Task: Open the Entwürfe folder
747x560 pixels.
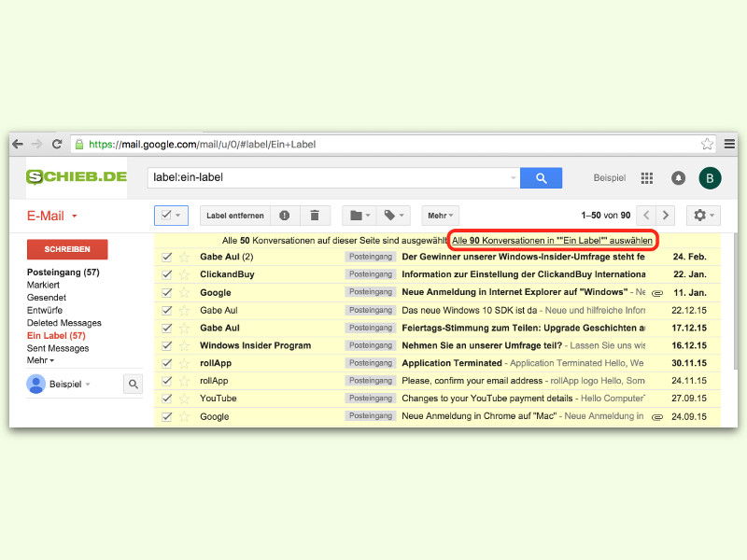Action: pos(44,310)
